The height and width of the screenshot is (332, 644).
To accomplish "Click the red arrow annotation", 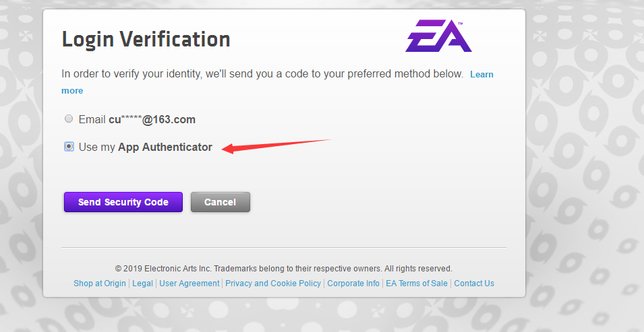I will [275, 145].
